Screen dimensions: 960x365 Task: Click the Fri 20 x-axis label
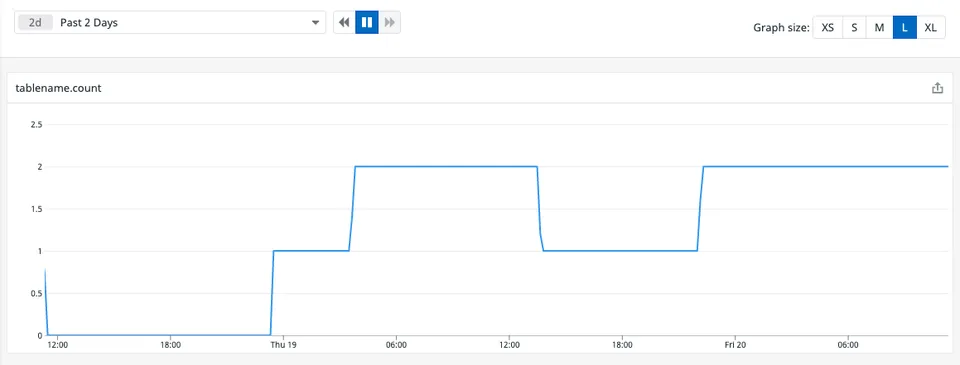click(x=735, y=345)
